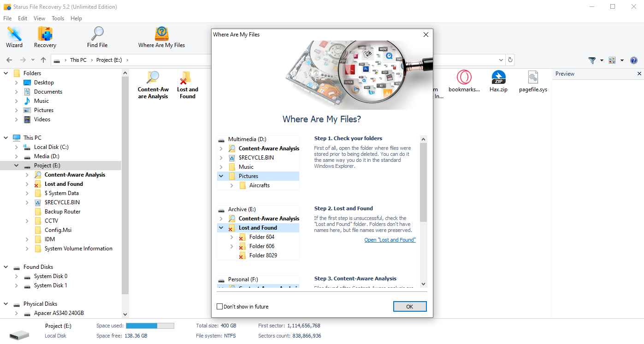644x344 pixels.
Task: Expand the CCTV folder node
Action: [x=27, y=221]
